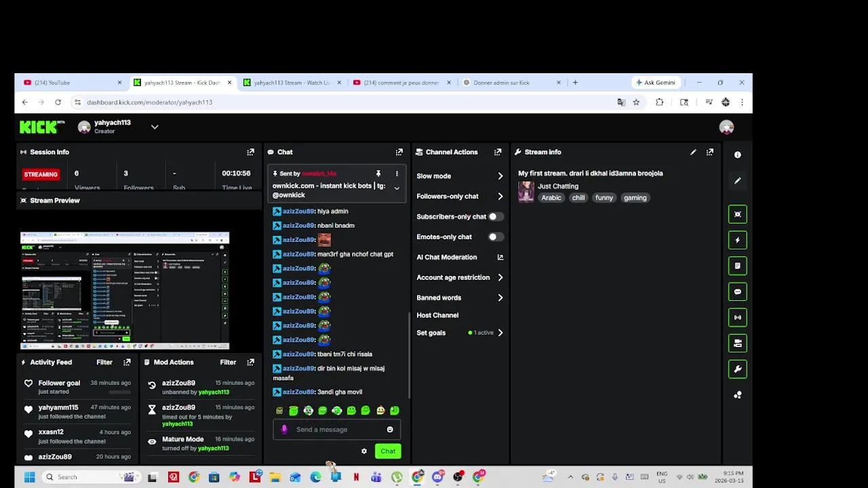Click the stream preview thumbnail
868x488 pixels.
[125, 291]
